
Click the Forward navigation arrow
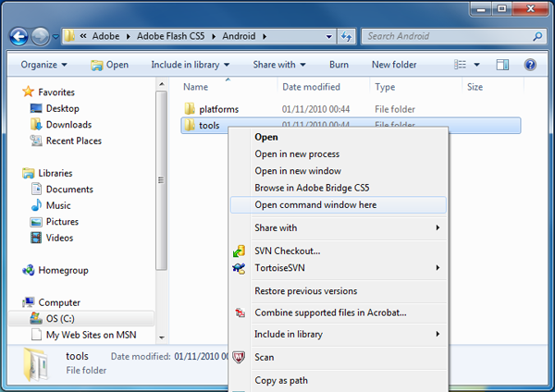pyautogui.click(x=40, y=36)
